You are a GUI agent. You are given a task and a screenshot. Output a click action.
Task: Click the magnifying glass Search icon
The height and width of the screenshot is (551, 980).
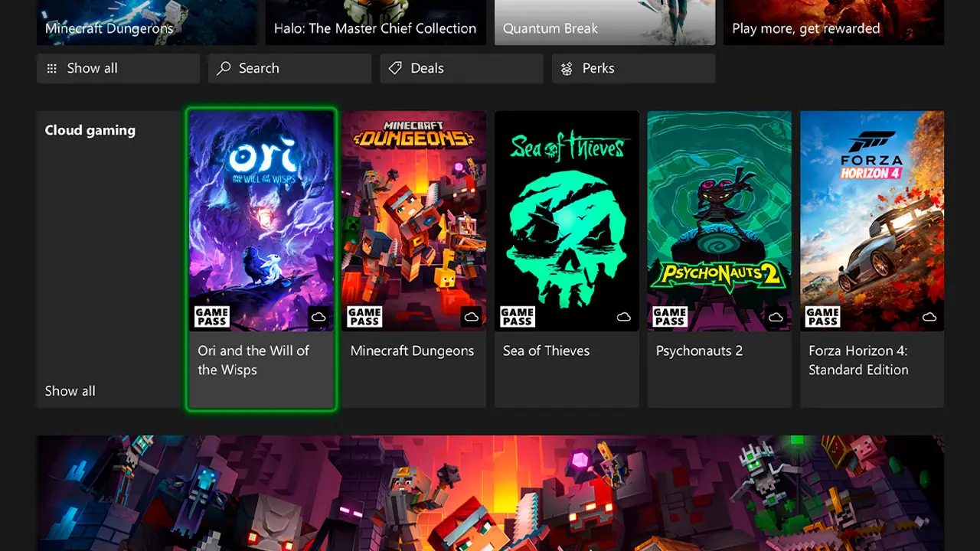(x=224, y=68)
